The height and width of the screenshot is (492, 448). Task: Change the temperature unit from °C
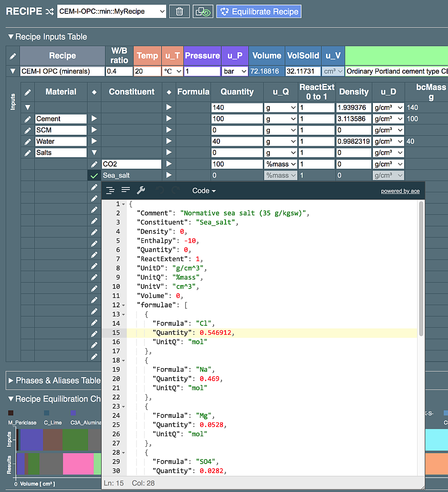(173, 71)
